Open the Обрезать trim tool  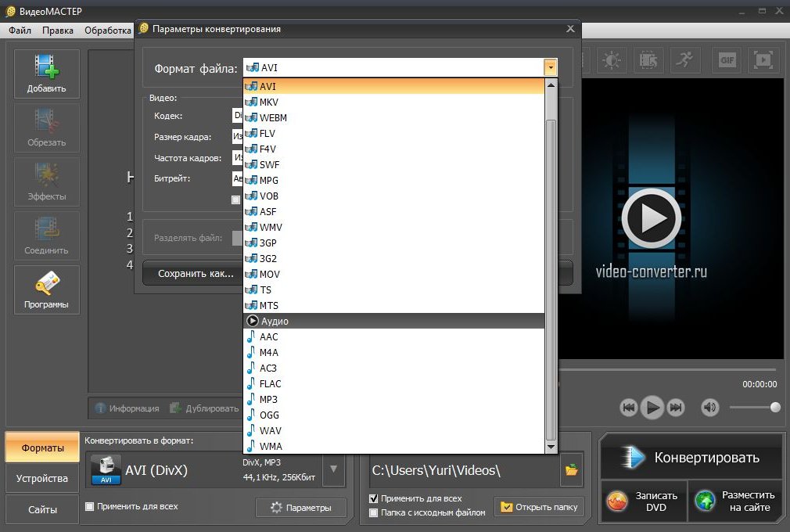[x=46, y=128]
